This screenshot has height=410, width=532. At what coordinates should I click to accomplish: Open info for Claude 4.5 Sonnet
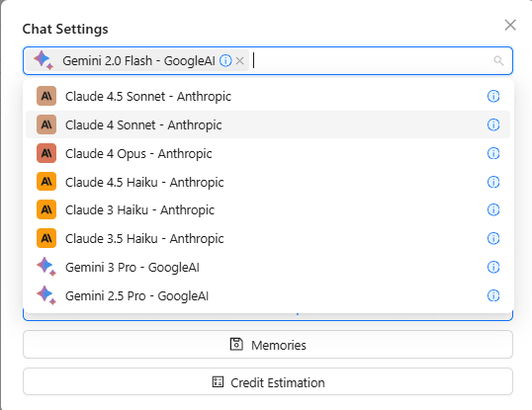pyautogui.click(x=493, y=96)
